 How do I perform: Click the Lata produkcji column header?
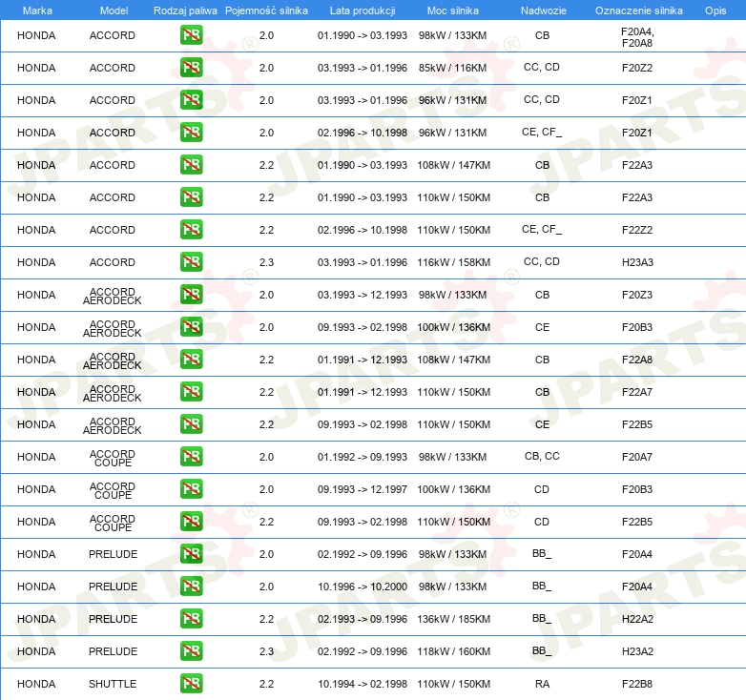(363, 10)
